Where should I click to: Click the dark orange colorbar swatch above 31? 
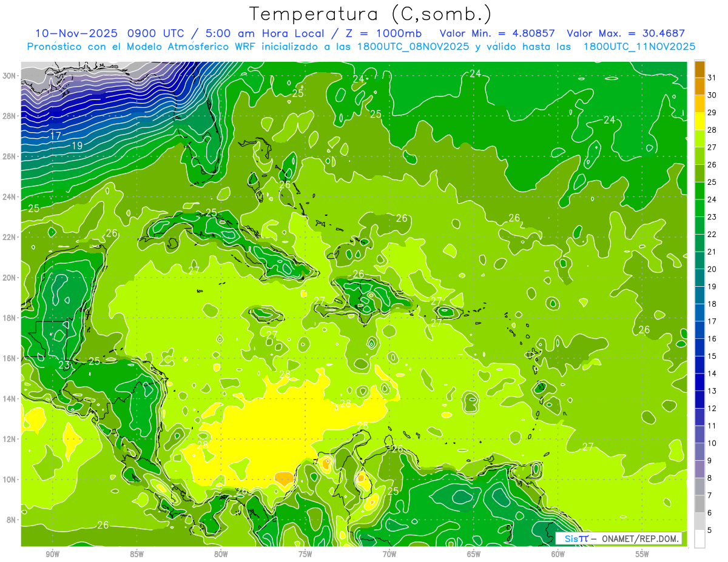(x=699, y=69)
